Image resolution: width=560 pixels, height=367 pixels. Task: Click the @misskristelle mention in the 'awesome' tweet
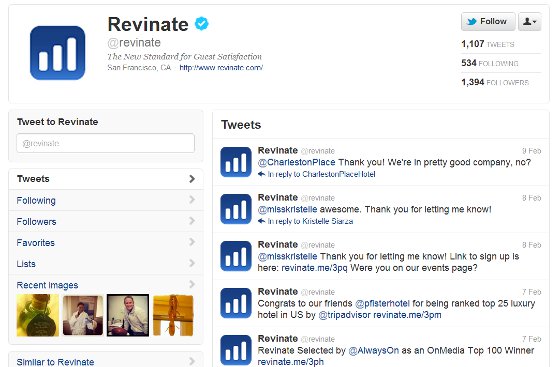288,209
